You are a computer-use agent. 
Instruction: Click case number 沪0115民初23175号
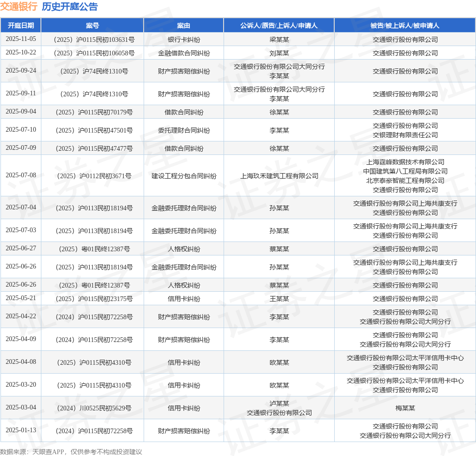click(x=94, y=299)
